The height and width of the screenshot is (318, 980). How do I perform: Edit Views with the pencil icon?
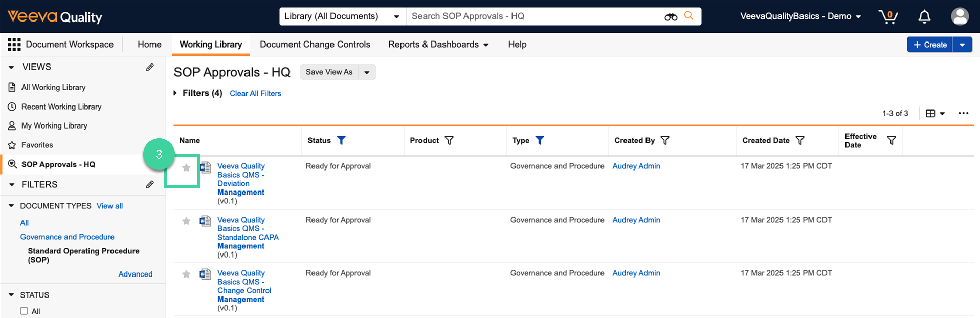coord(150,67)
